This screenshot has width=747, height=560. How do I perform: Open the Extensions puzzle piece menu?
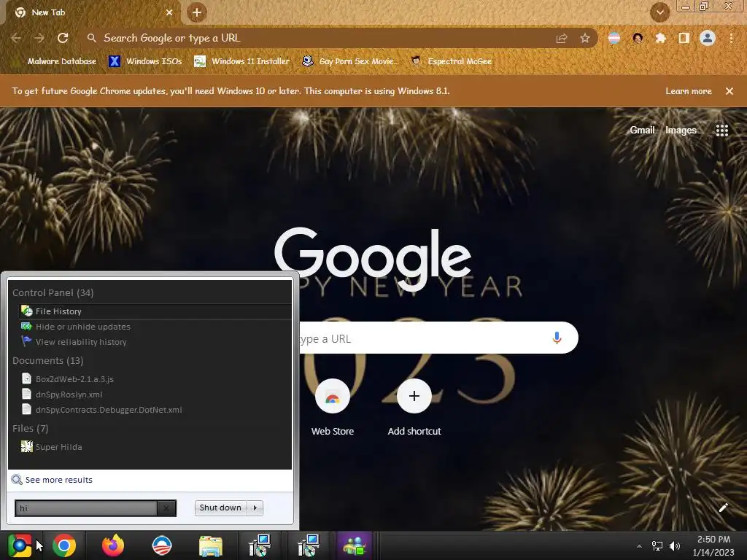(x=661, y=38)
